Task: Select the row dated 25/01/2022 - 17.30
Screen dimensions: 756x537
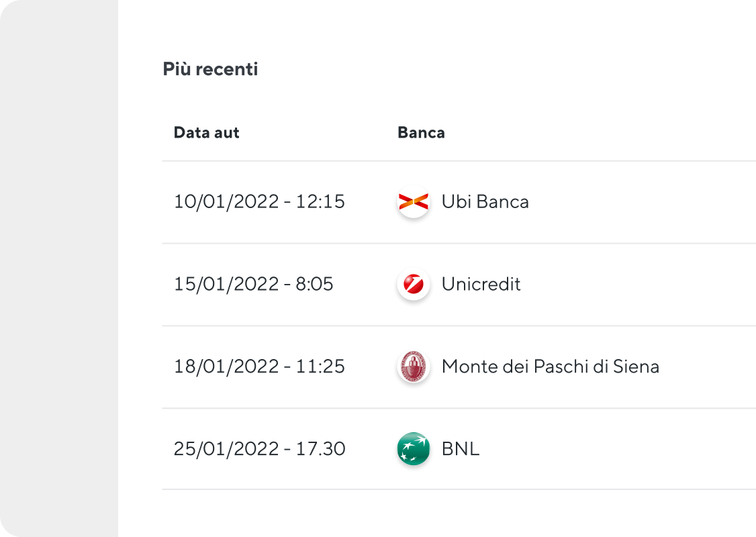Action: (459, 449)
